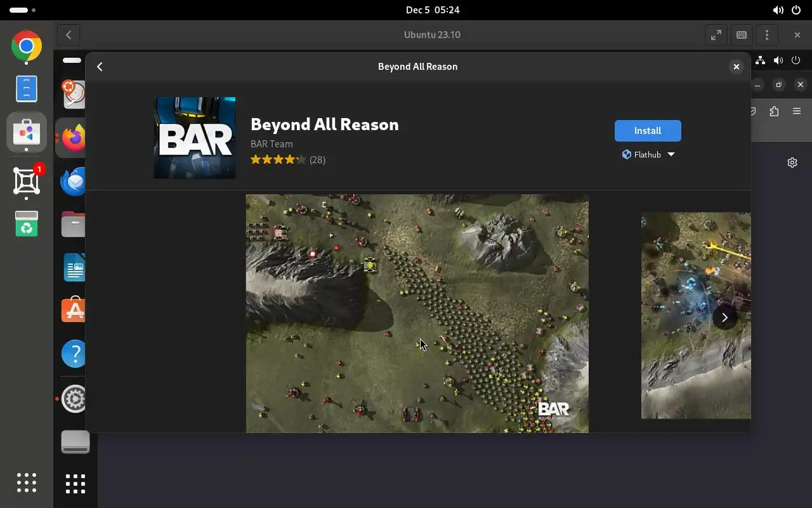Open Help in the guest dock

coord(74,353)
